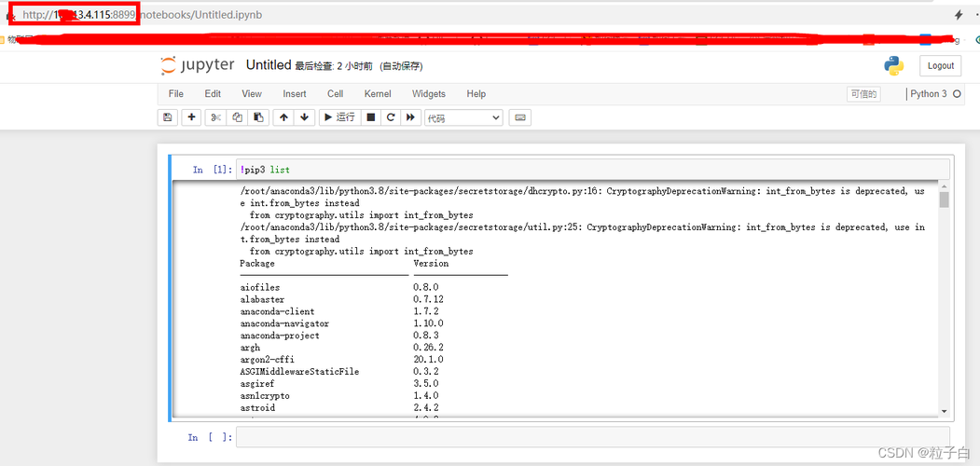980x466 pixels.
Task: Click the empty In [ ]: prompt
Action: click(210, 437)
